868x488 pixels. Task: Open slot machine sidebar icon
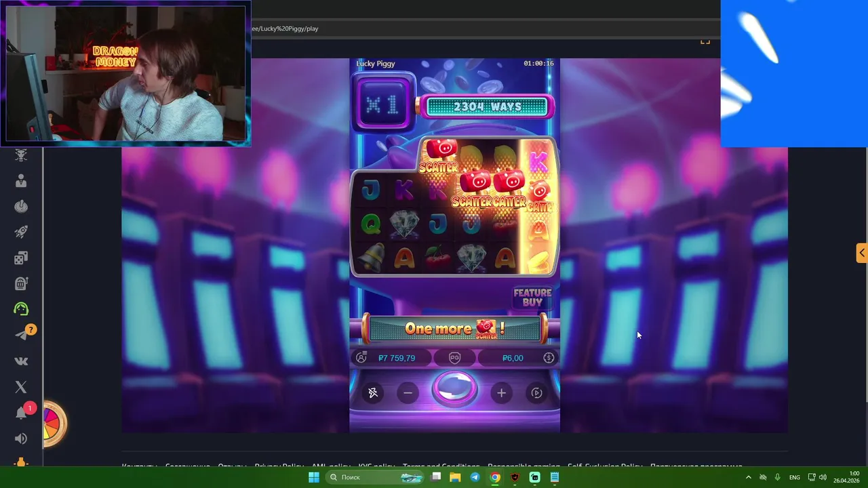coord(21,283)
